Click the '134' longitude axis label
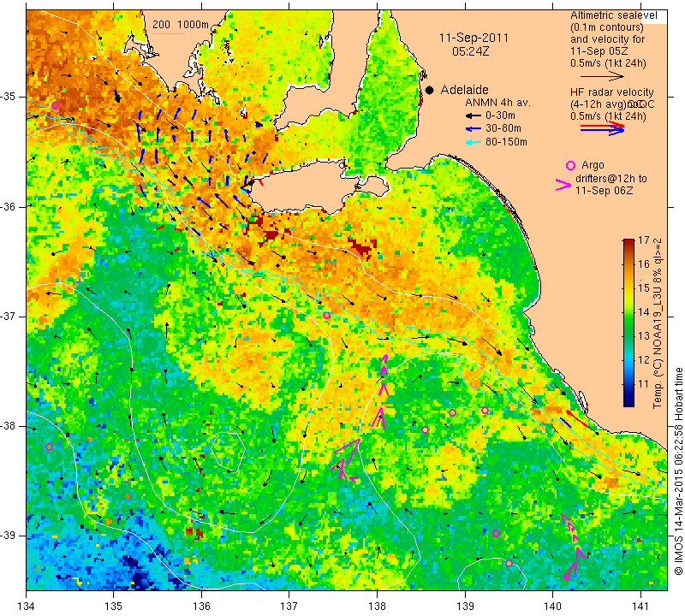 click(27, 607)
